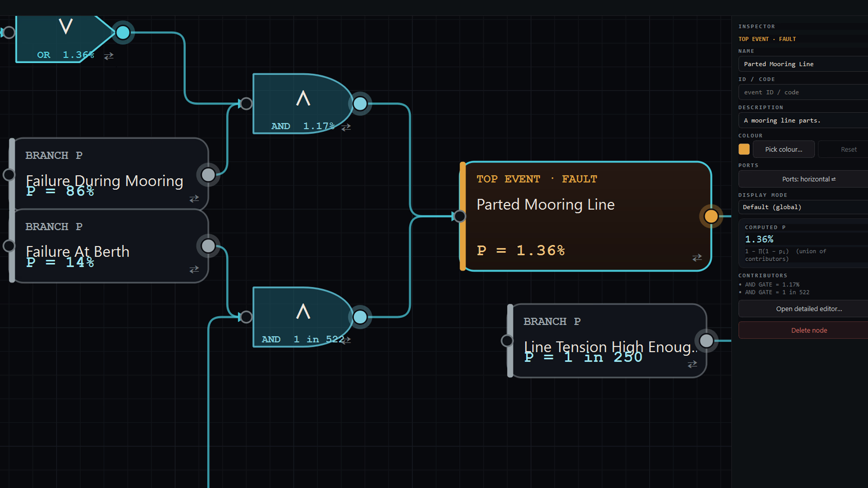Select Failure During Mooring node title
This screenshot has height=488, width=868.
pyautogui.click(x=104, y=181)
